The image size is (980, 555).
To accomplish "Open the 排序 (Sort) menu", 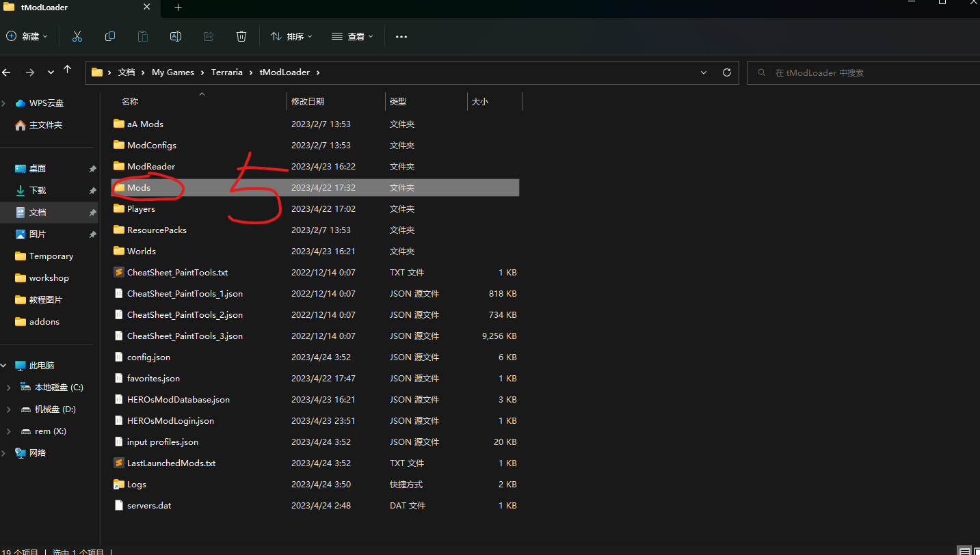I will (x=291, y=36).
